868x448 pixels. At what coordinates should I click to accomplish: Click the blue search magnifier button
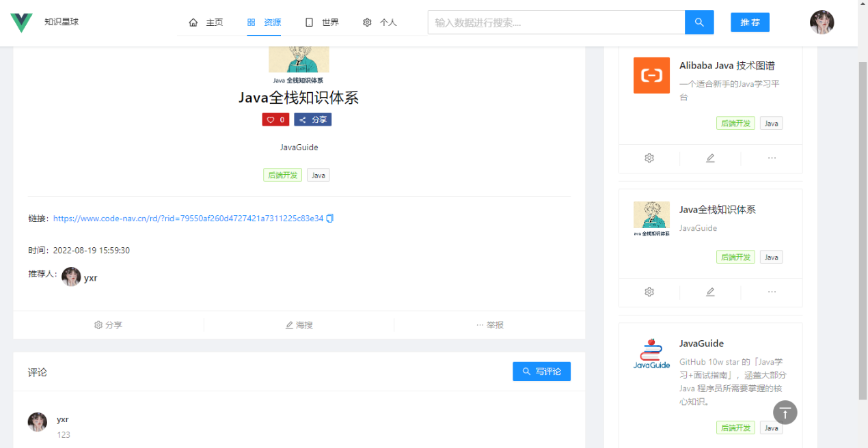699,23
